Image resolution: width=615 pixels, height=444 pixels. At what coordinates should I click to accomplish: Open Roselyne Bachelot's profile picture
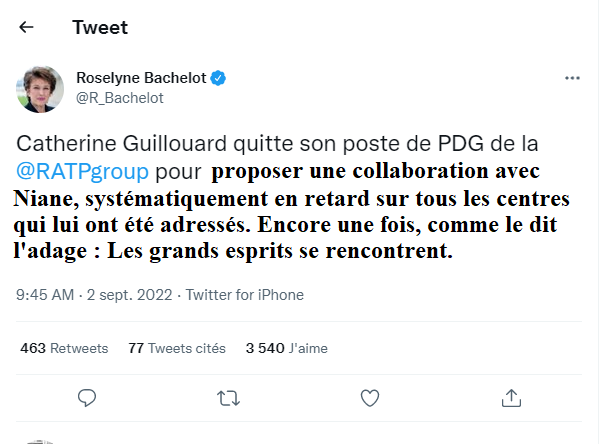pos(40,88)
